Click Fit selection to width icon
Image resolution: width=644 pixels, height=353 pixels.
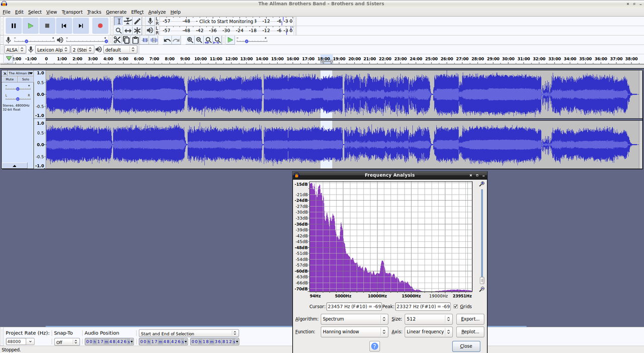coord(208,40)
